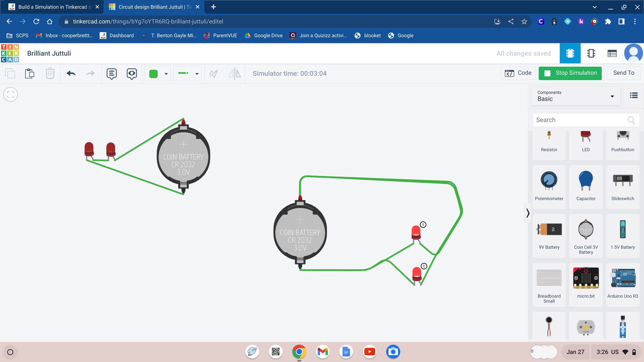Image resolution: width=644 pixels, height=362 pixels.
Task: Click the Undo arrow icon
Action: 71,73
